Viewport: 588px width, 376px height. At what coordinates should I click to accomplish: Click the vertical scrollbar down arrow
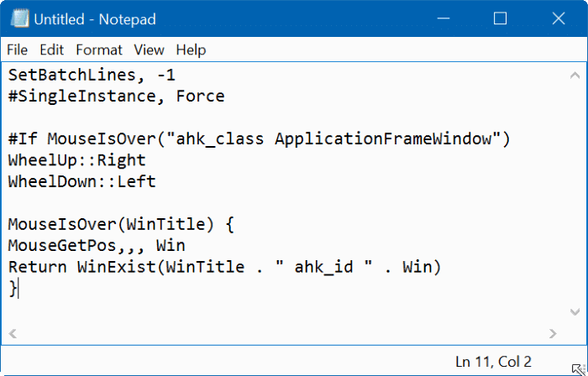coord(575,311)
